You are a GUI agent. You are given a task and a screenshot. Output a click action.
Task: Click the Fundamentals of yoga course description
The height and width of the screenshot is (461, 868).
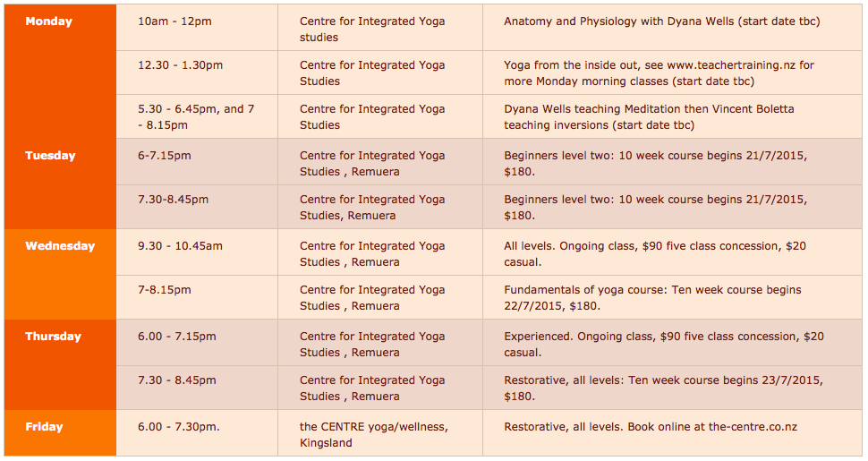point(652,298)
